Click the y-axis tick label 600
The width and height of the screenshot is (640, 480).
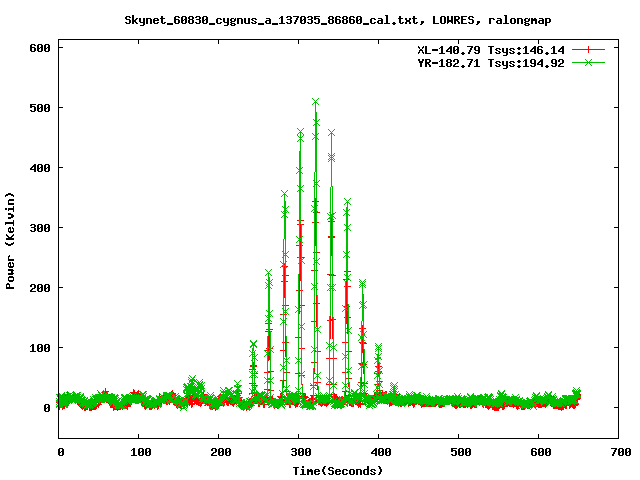click(40, 48)
